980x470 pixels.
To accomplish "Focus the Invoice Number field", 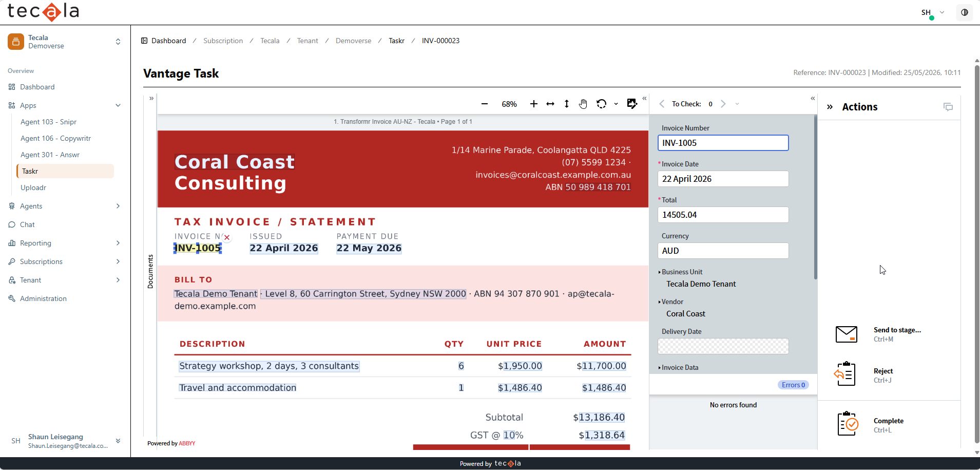I will [x=723, y=143].
